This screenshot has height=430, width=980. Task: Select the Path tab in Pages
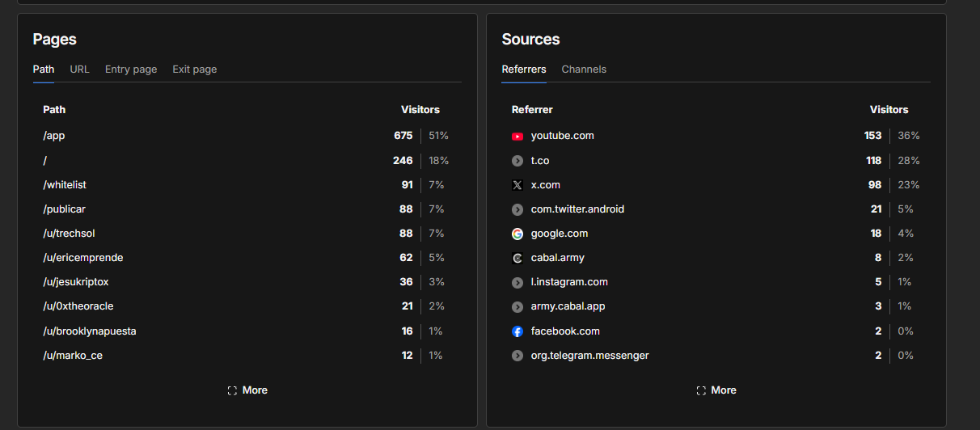44,70
